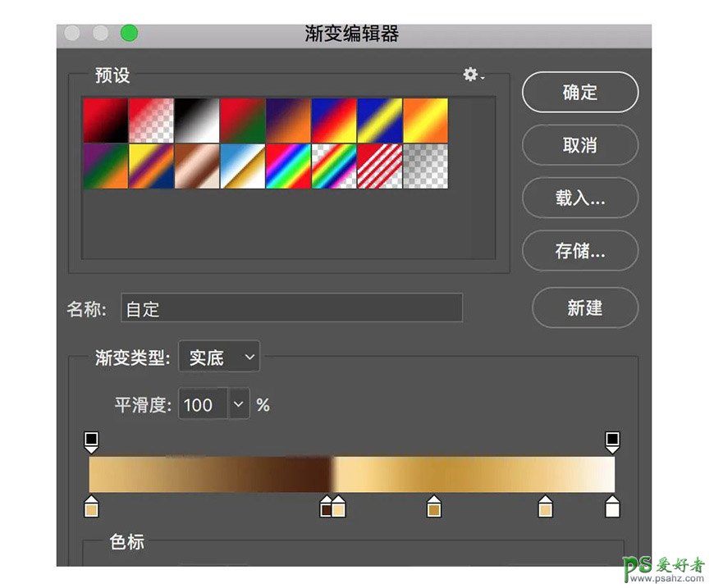Click the gradient preview bar
Screen dimensions: 714x588
point(352,474)
